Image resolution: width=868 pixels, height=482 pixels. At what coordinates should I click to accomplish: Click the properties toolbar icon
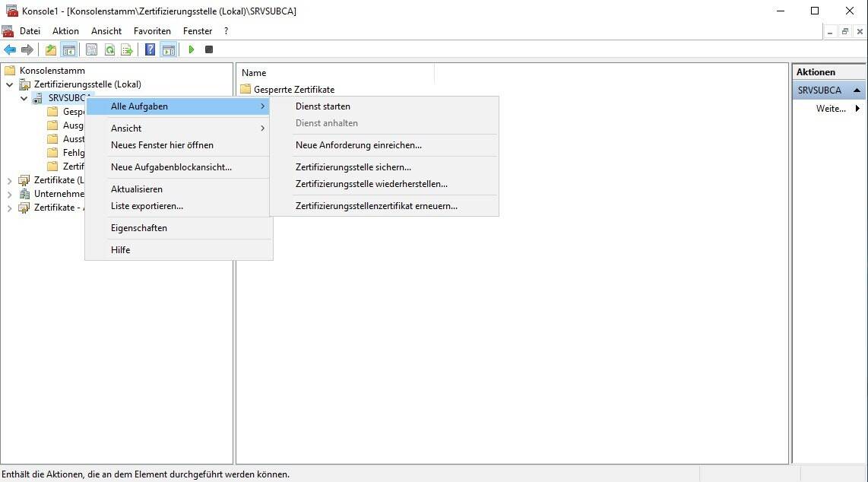coord(91,50)
